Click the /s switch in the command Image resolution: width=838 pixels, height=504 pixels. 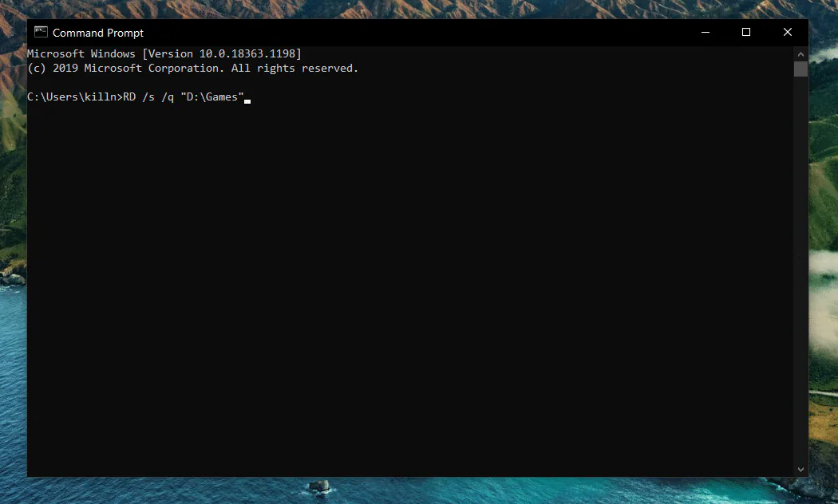coord(148,96)
